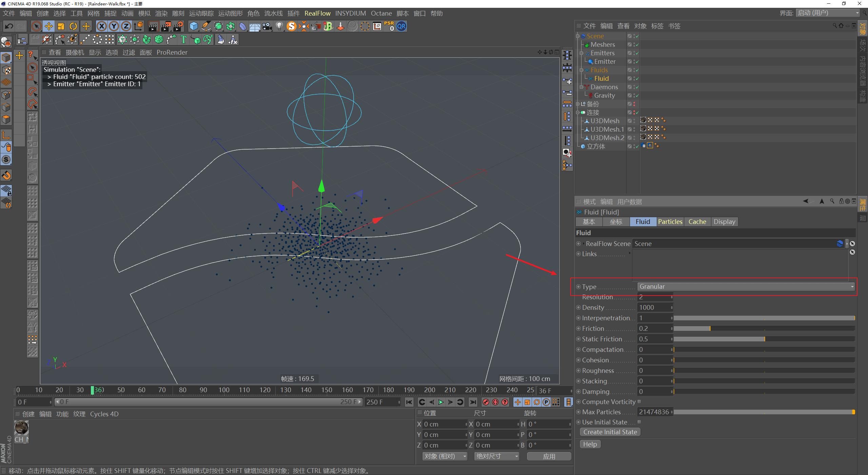Switch to the Particles tab

[670, 222]
